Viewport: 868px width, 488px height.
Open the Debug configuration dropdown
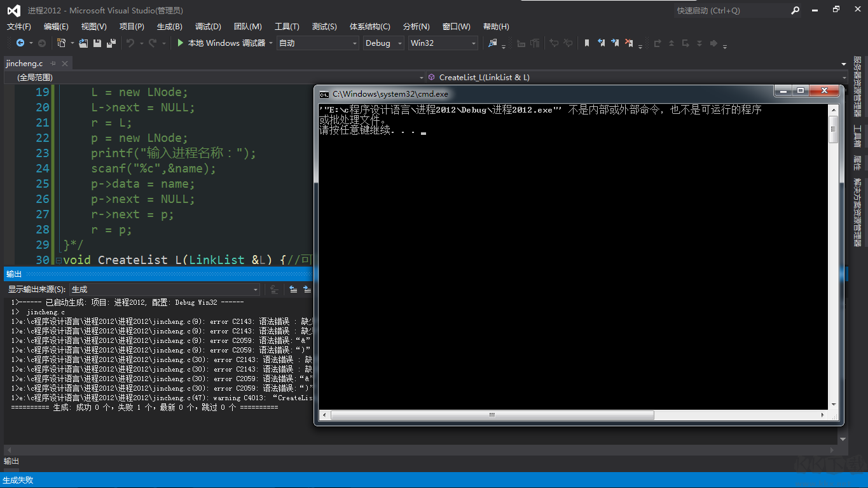[400, 43]
